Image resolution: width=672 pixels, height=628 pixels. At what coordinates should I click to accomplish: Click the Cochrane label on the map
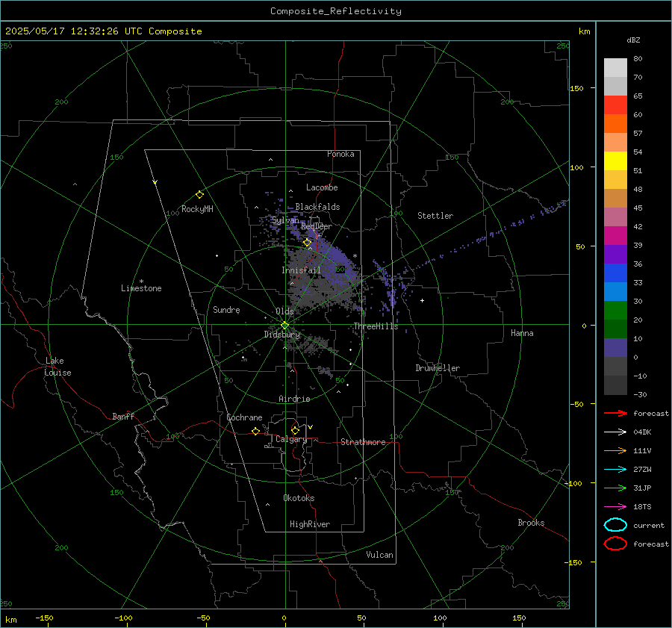(x=244, y=417)
